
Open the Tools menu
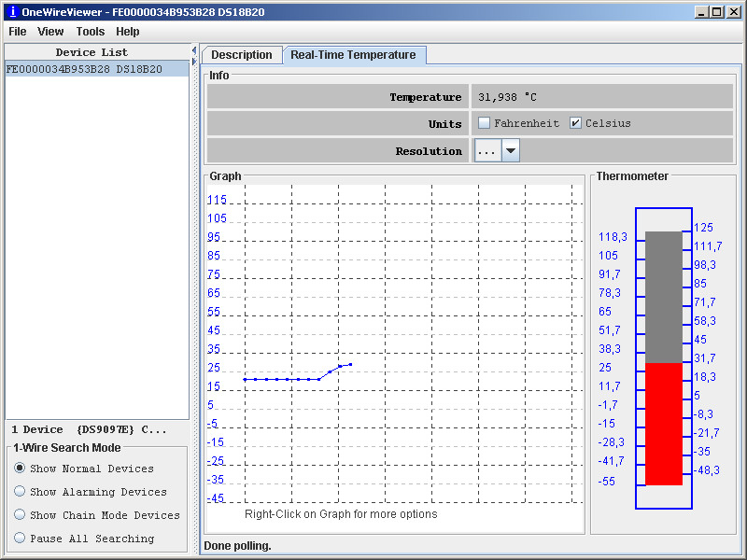point(90,31)
